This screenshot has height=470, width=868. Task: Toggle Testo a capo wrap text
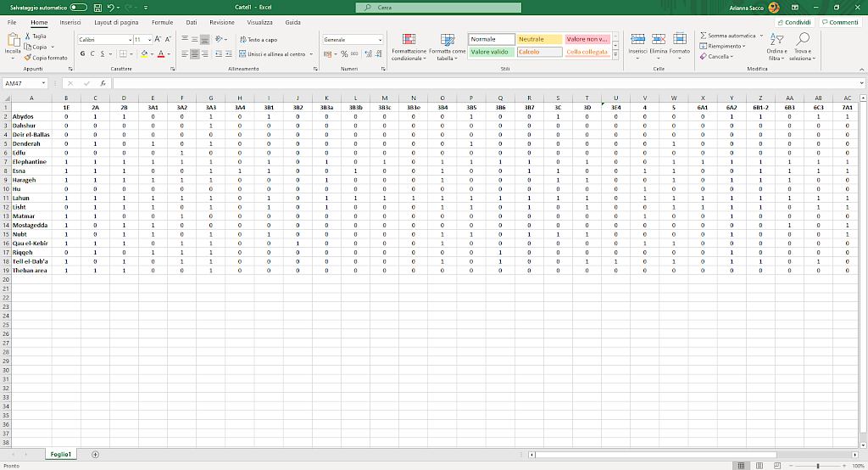[259, 39]
